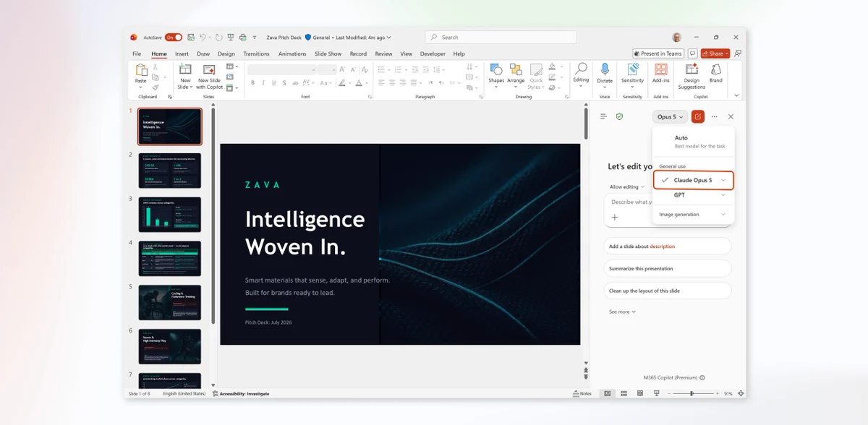Toggle the AutoSave switch off
Image resolution: width=868 pixels, height=425 pixels.
(x=174, y=37)
